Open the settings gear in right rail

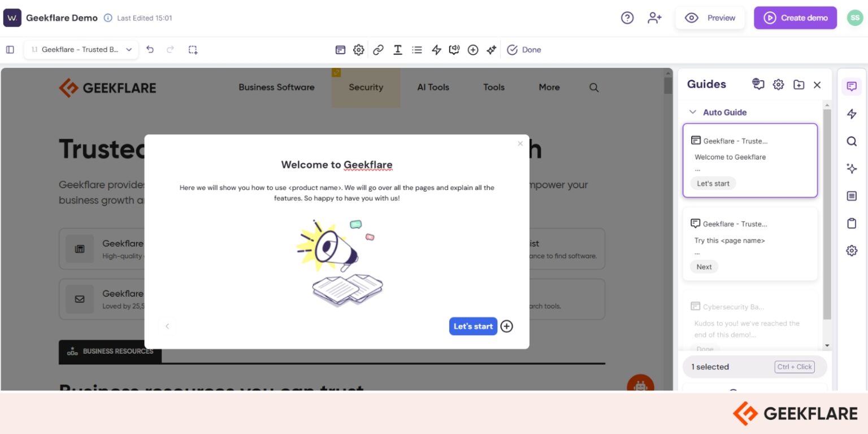click(852, 250)
